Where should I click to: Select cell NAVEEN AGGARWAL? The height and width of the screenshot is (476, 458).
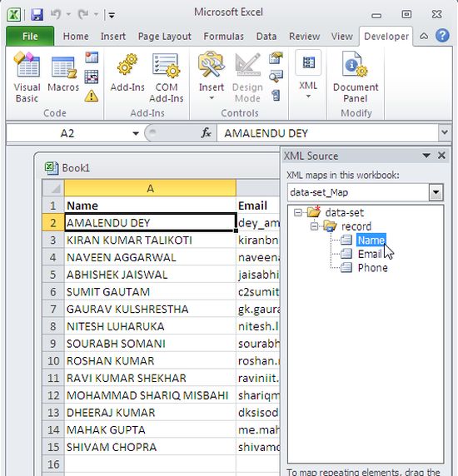point(150,257)
